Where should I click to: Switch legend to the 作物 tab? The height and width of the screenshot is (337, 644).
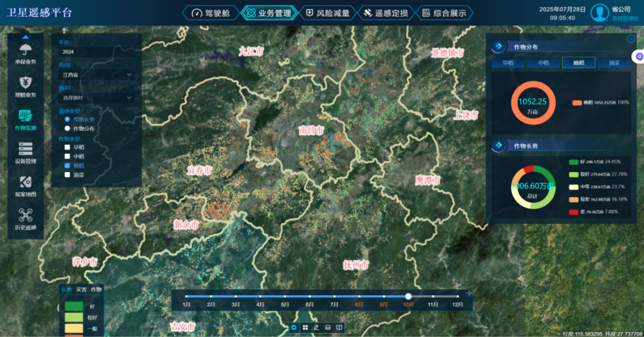(97, 290)
